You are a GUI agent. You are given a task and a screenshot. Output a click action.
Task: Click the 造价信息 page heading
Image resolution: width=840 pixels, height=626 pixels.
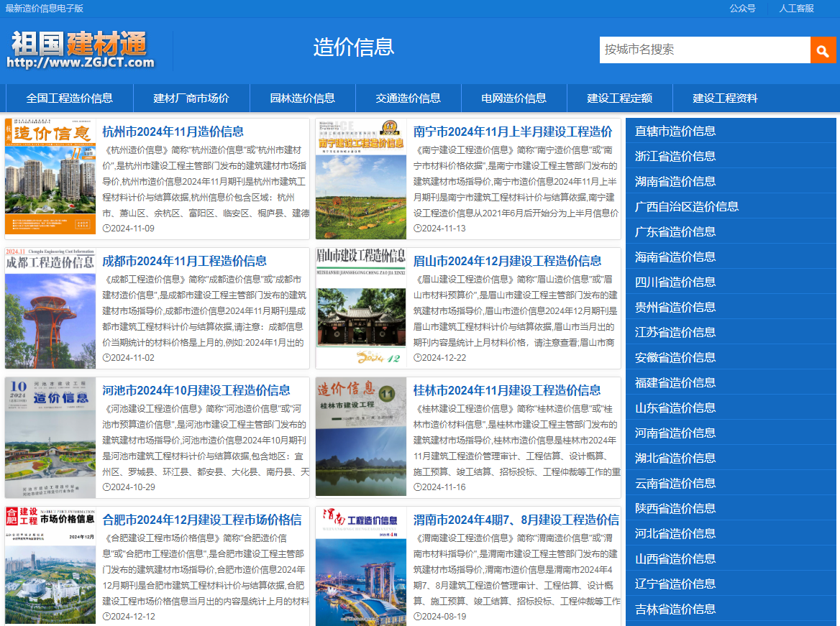(x=354, y=47)
